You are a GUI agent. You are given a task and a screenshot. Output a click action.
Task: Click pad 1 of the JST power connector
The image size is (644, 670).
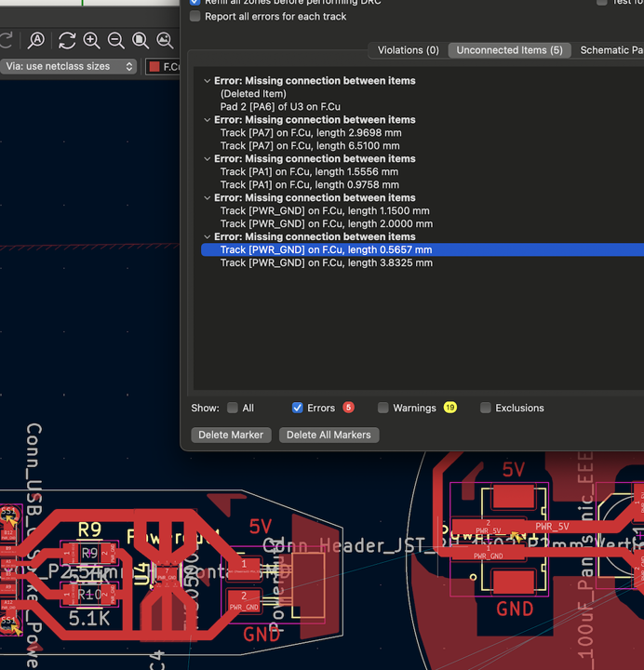pos(244,569)
